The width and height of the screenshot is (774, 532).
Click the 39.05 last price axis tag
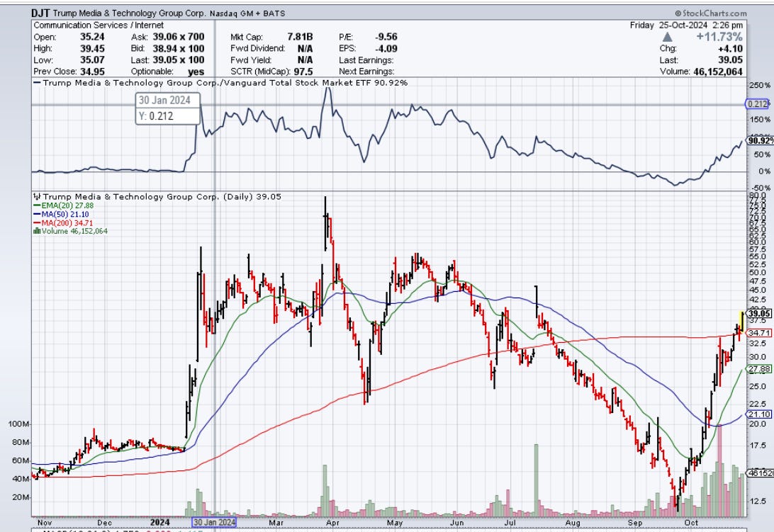758,313
